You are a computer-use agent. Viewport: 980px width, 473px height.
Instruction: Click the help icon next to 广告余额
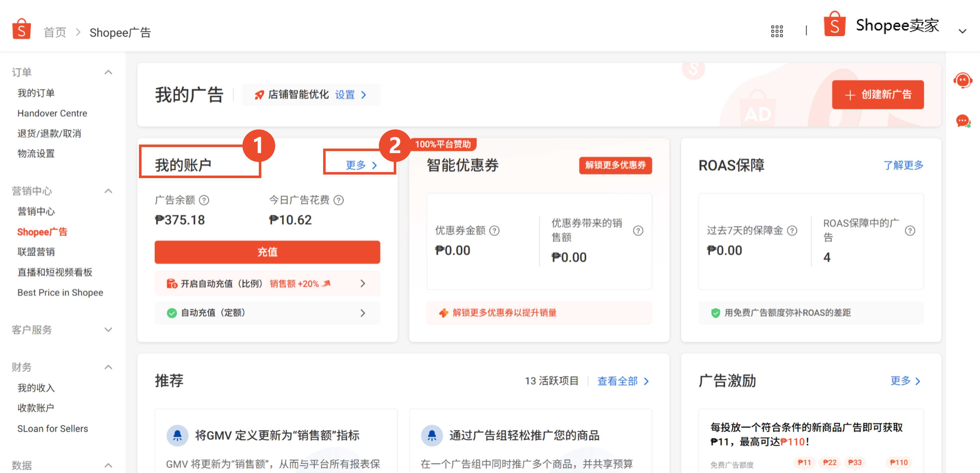(204, 200)
